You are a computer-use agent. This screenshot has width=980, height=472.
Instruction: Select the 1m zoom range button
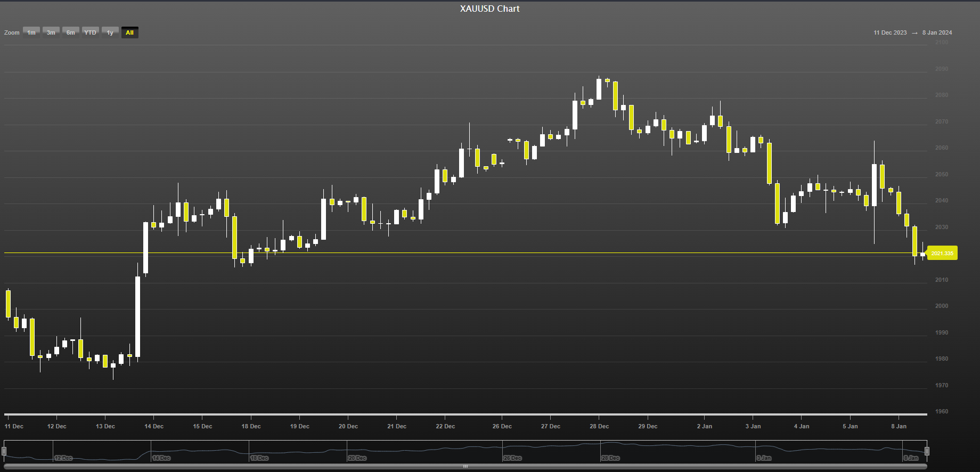31,32
